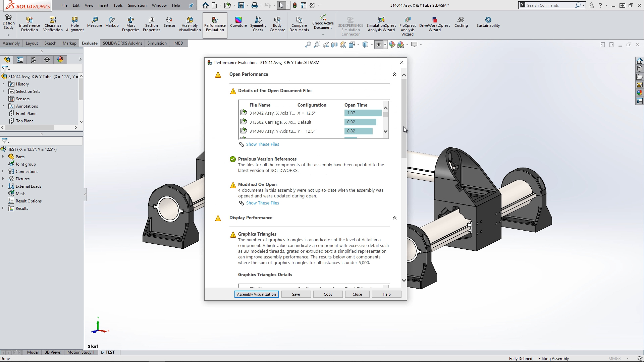This screenshot has height=362, width=644.
Task: Click the 1.07 open time bar
Action: coord(363,113)
